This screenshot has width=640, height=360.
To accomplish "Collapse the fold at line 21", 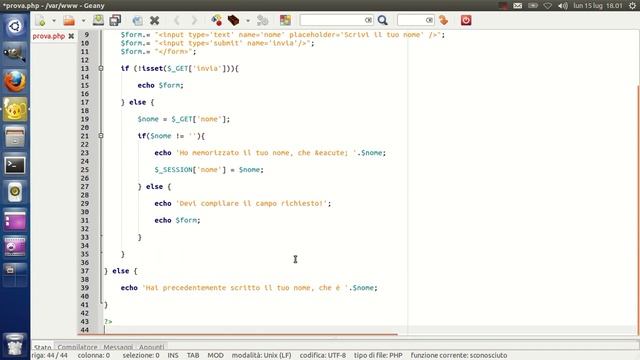I will coord(101,136).
